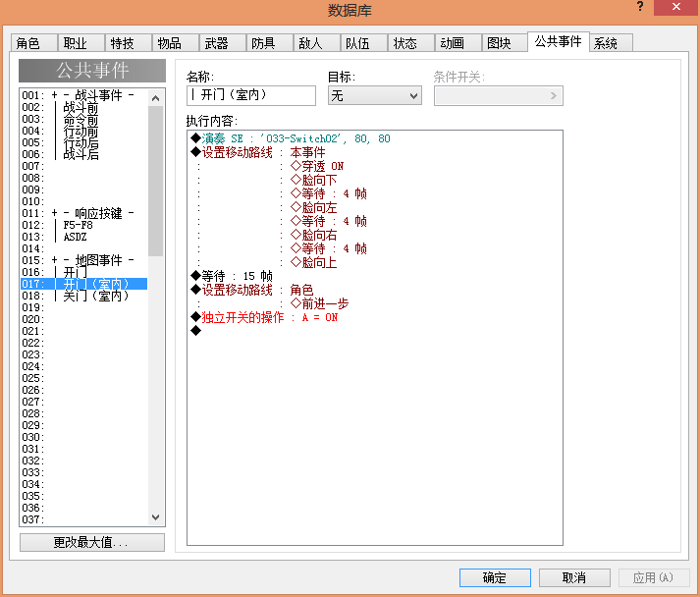
Task: Select list entry 013 ASDZ
Action: [x=83, y=237]
